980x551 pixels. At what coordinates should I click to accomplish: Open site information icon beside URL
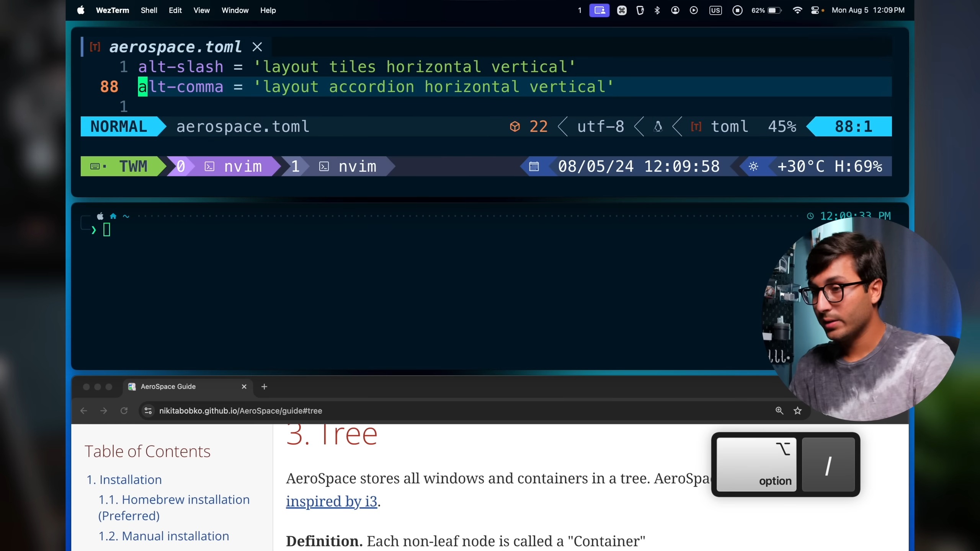(148, 411)
